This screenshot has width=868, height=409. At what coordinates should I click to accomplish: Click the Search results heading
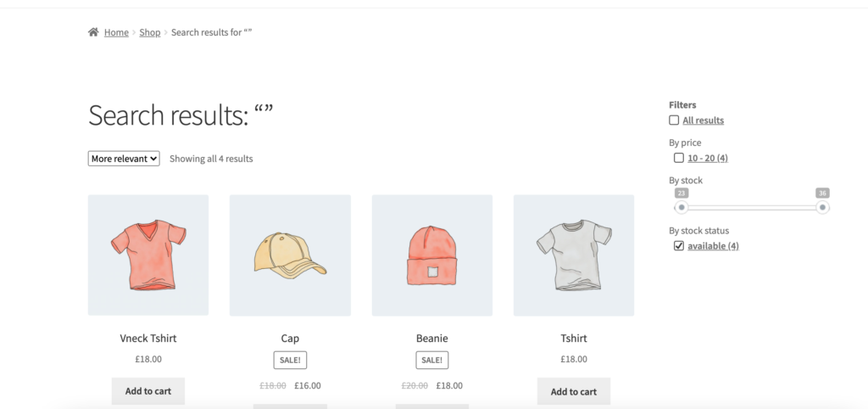coord(181,115)
